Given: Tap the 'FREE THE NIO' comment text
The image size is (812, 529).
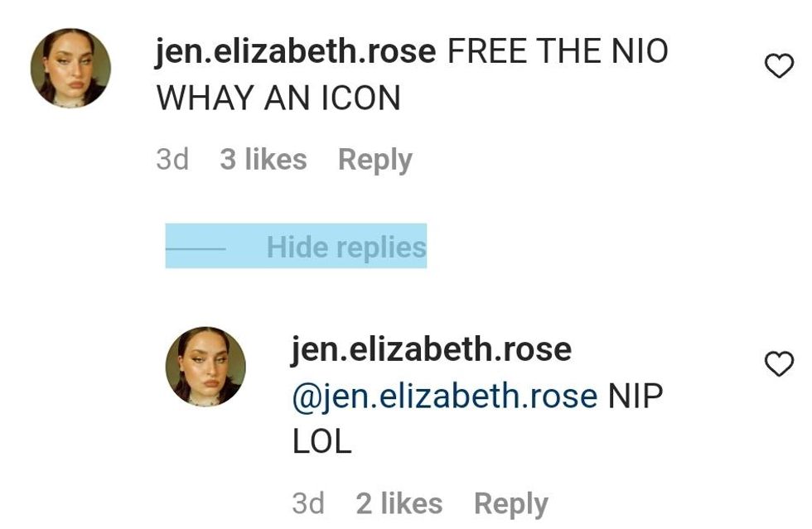Looking at the screenshot, I should pos(557,51).
